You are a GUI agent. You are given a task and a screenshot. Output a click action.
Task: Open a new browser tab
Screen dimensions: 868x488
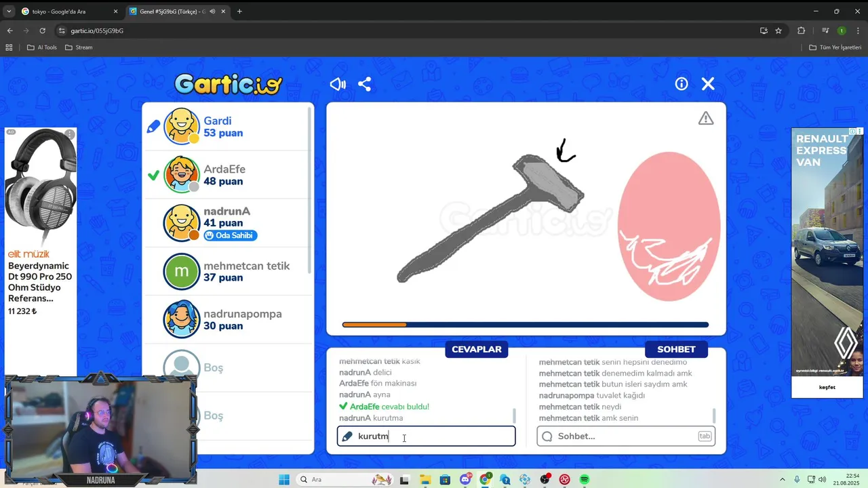(x=239, y=12)
